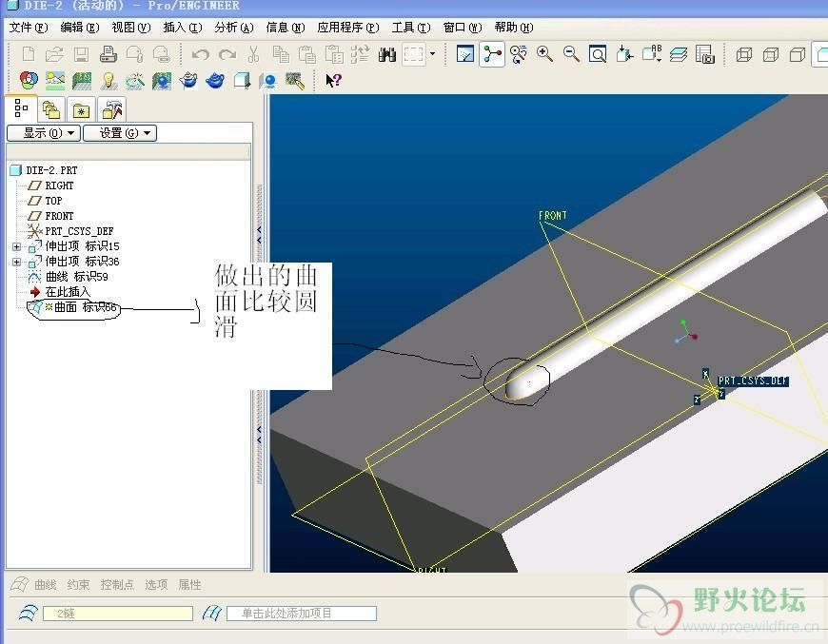Viewport: 828px width, 644px height.
Task: Toggle the Orient mode icon
Action: coord(519,54)
